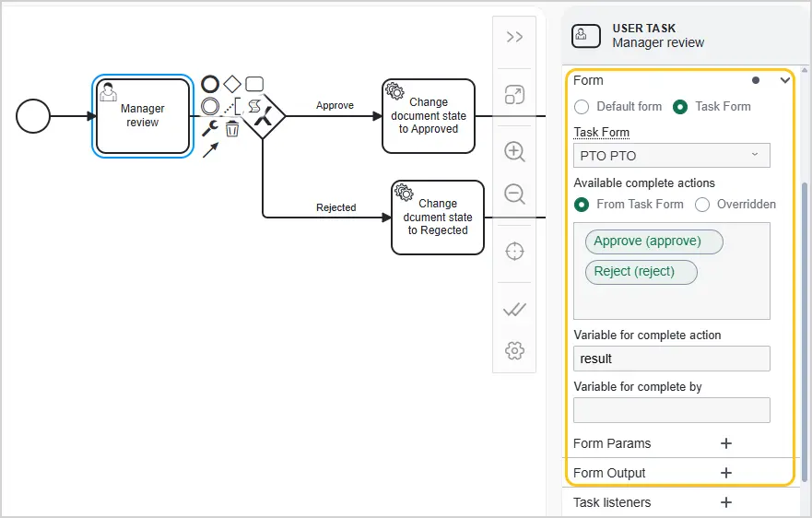Image resolution: width=812 pixels, height=518 pixels.
Task: Activate the connect arrow tool
Action: coord(210,150)
